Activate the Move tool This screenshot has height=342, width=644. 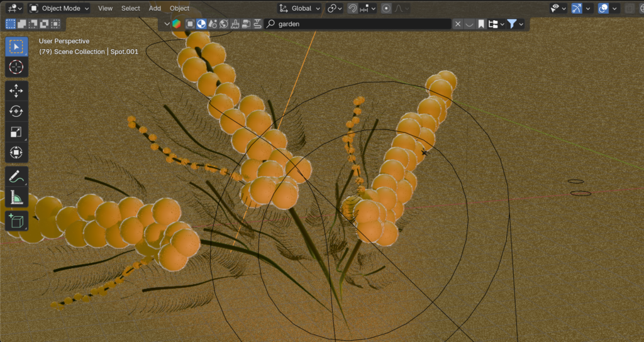tap(16, 91)
